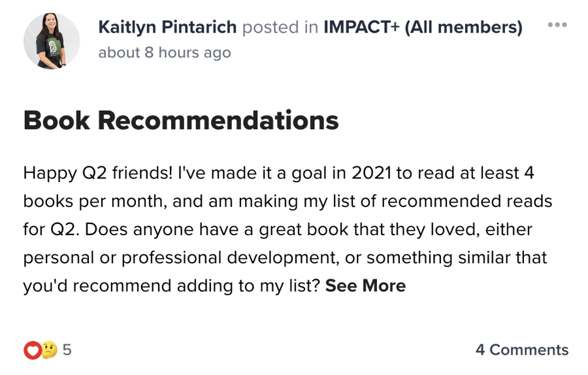Viewport: 588px width, 375px height.
Task: Click the 'about 8 hours ago' timestamp
Action: (x=164, y=53)
